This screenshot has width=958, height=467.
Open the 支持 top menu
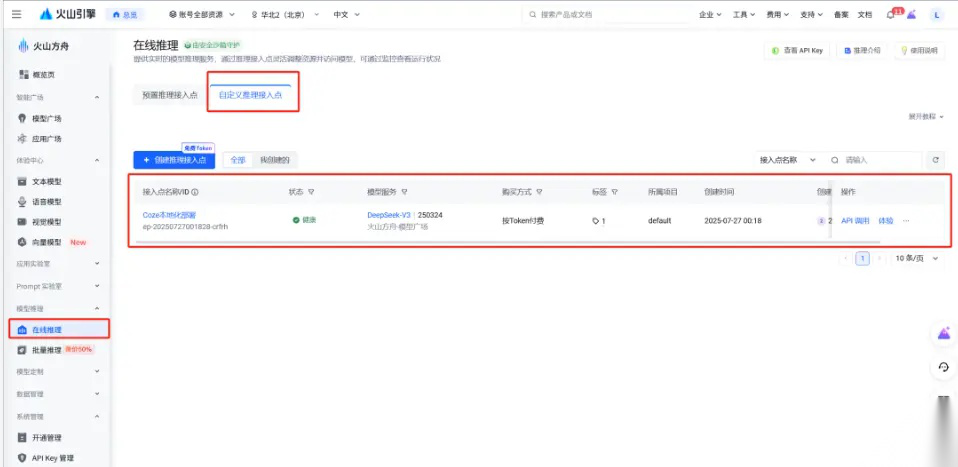811,15
